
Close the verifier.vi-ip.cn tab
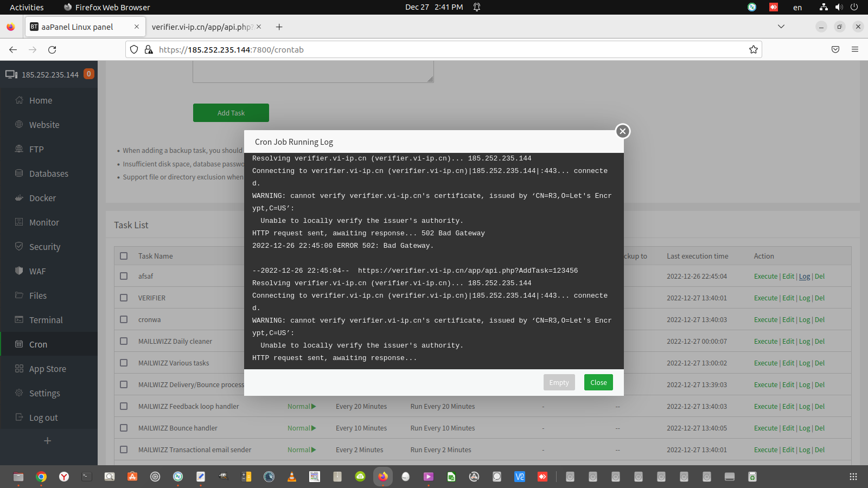[259, 27]
